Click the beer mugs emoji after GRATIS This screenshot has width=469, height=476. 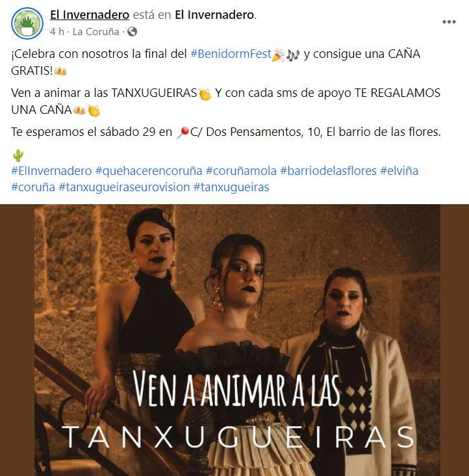(x=60, y=72)
